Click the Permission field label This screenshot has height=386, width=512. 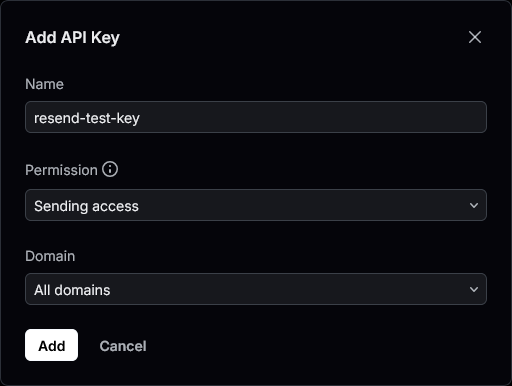(x=61, y=170)
